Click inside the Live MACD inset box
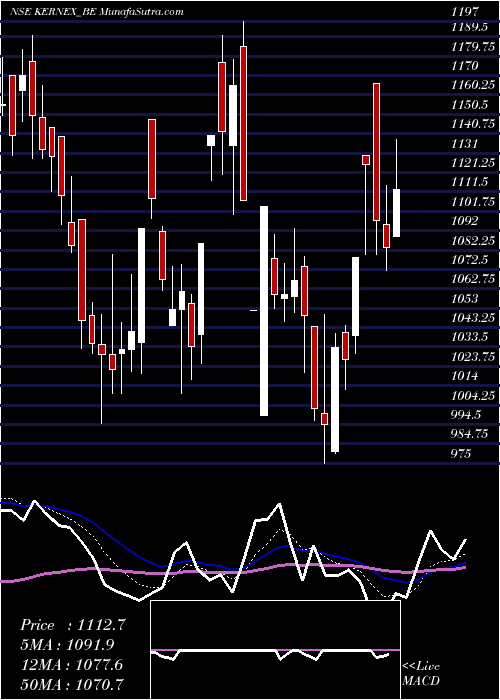 pyautogui.click(x=275, y=650)
